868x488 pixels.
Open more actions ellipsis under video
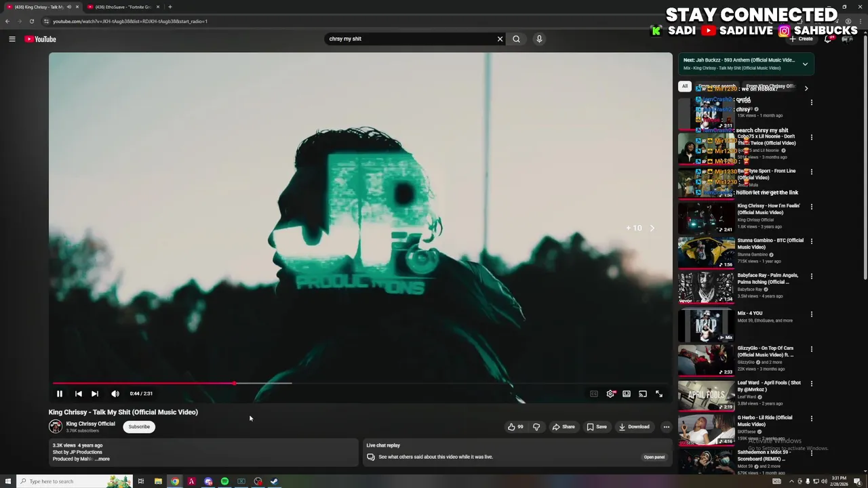pos(667,427)
